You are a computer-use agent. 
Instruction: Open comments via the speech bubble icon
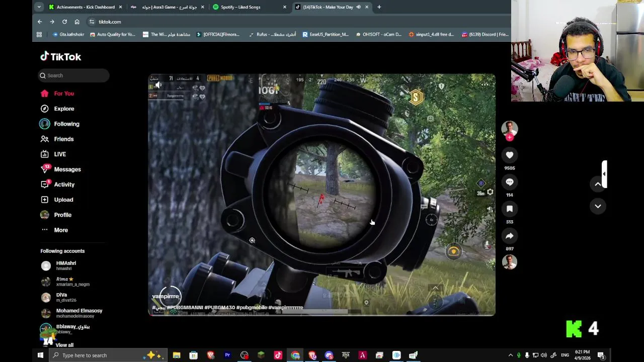point(510,182)
